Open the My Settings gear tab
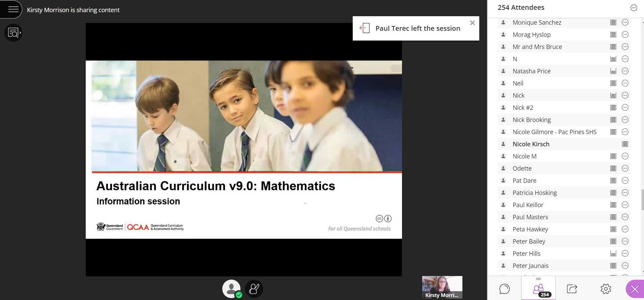 606,289
